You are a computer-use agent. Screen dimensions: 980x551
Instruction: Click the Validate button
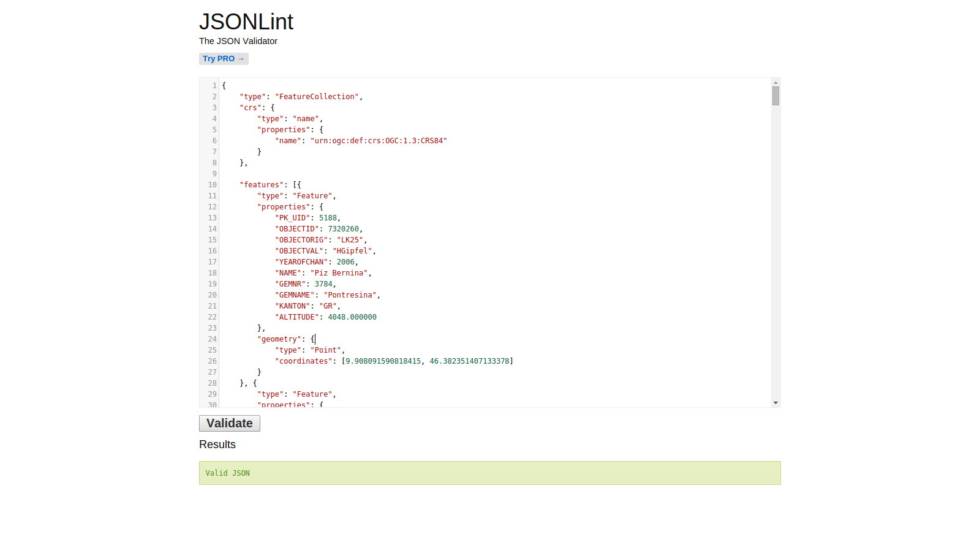(x=230, y=423)
